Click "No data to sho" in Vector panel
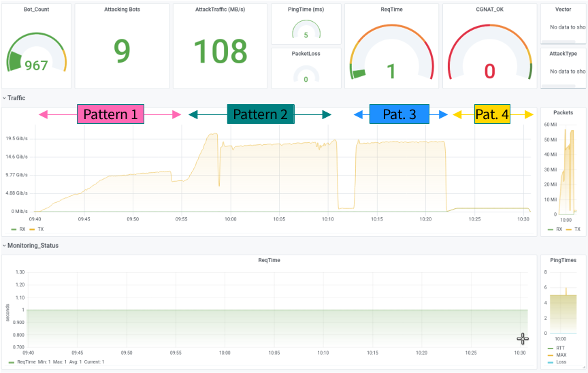This screenshot has width=588, height=373. [x=568, y=27]
